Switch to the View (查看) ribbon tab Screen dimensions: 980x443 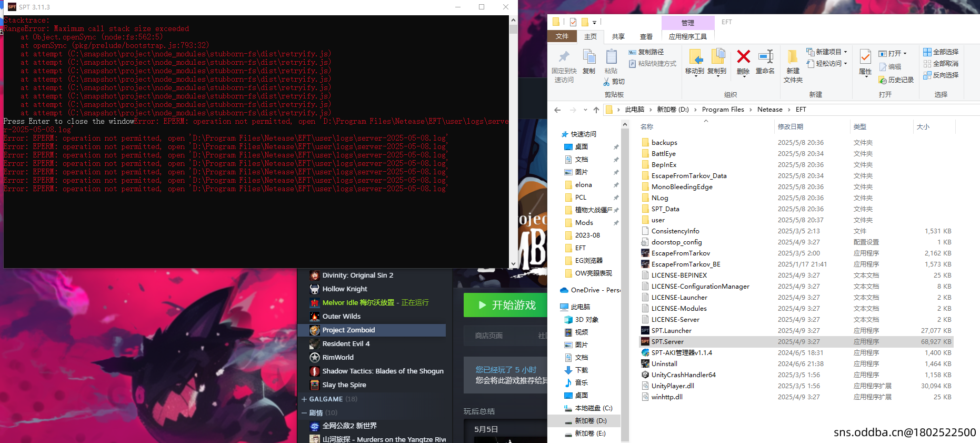click(646, 36)
